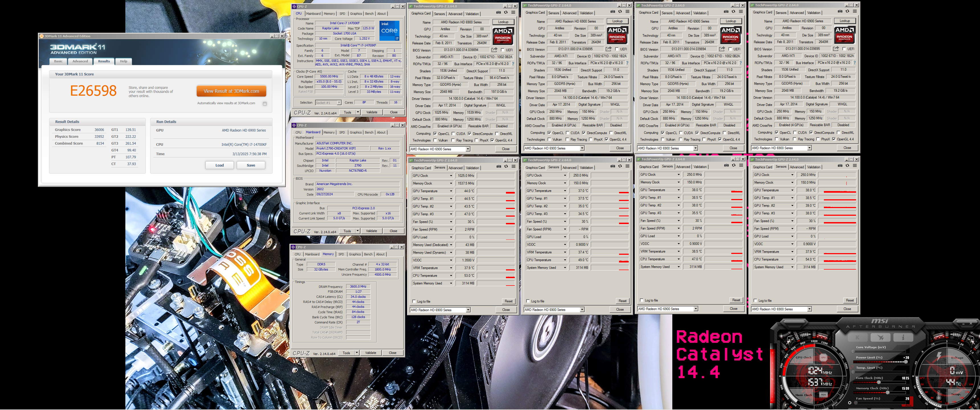The image size is (980, 410).
Task: Click Validate button in CPU-Z Memory window
Action: pyautogui.click(x=371, y=352)
